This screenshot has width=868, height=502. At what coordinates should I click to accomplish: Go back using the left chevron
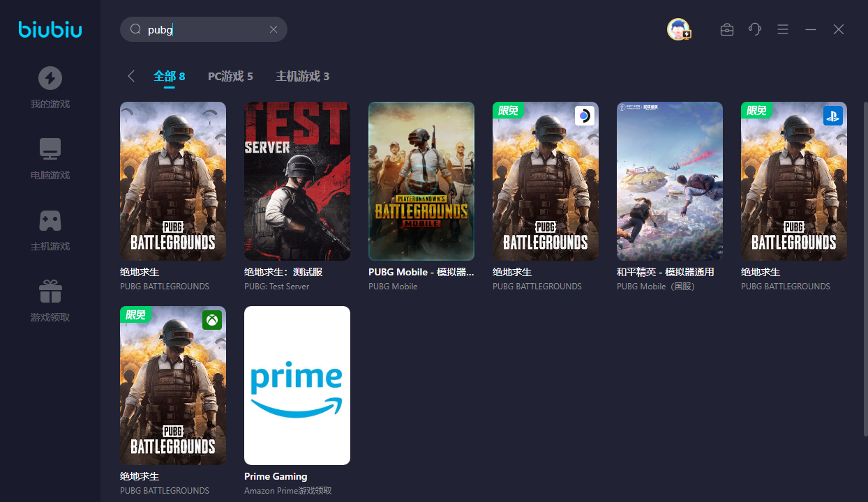click(131, 76)
